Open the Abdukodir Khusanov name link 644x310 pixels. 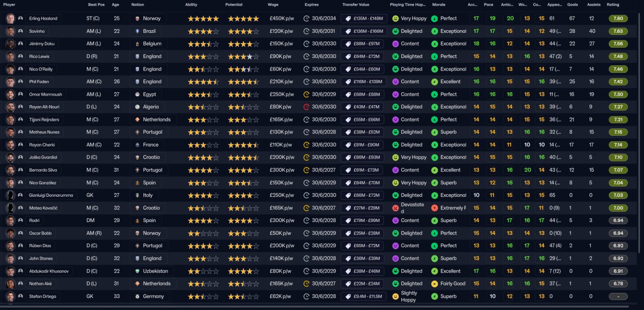pyautogui.click(x=49, y=271)
